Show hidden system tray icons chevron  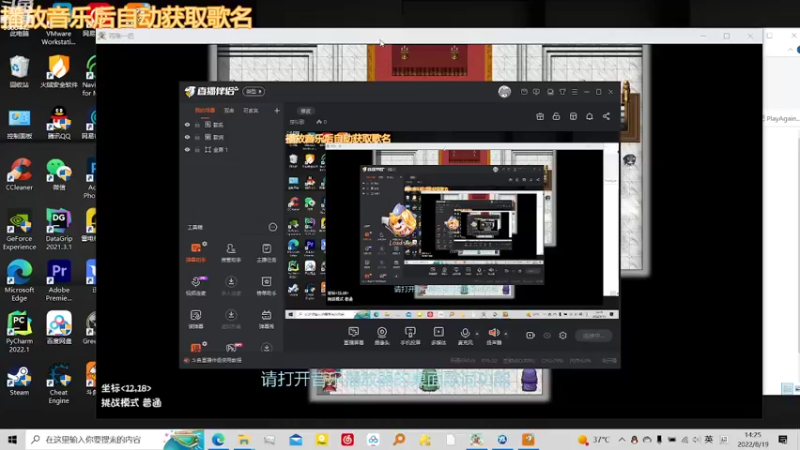(621, 439)
